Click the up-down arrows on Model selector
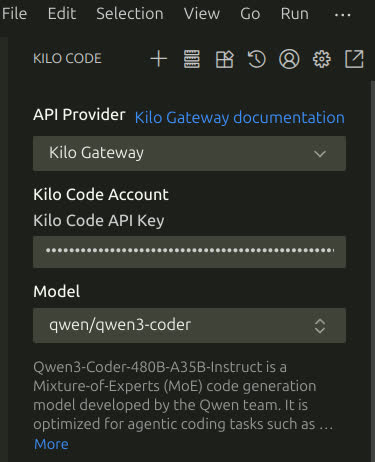Viewport: 375px width, 462px height. coord(320,326)
